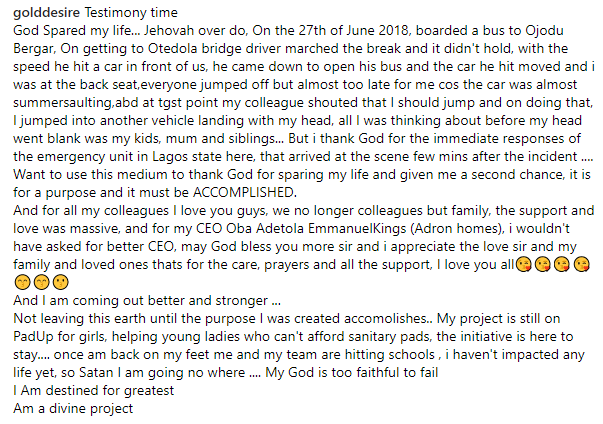Click the kissing face emoji below the heart kisses

pyautogui.click(x=61, y=282)
